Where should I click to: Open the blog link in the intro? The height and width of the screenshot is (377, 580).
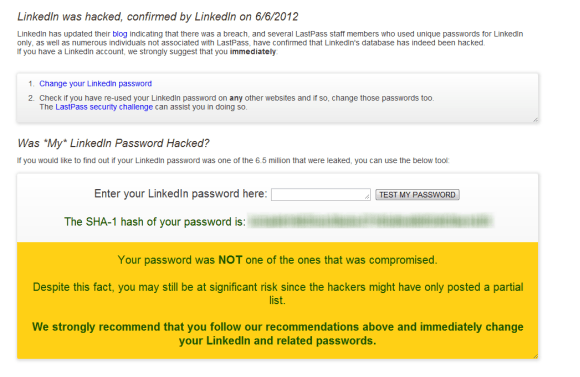[x=119, y=34]
